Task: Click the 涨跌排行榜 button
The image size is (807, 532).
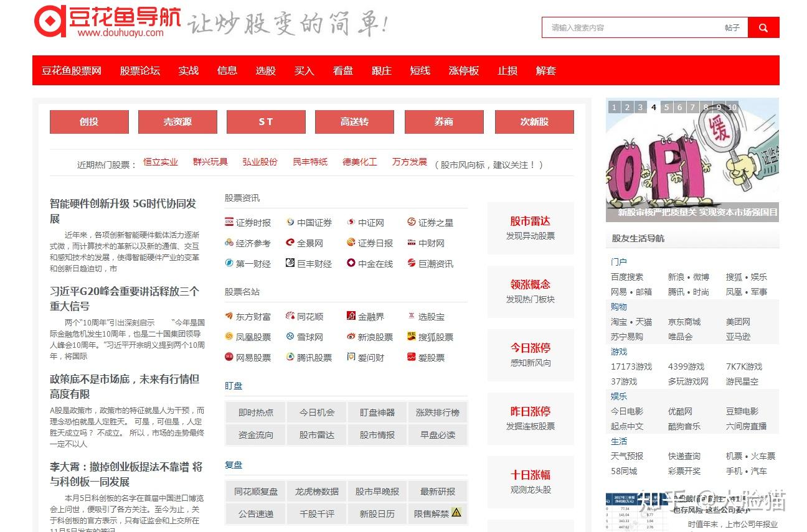Action: tap(438, 413)
